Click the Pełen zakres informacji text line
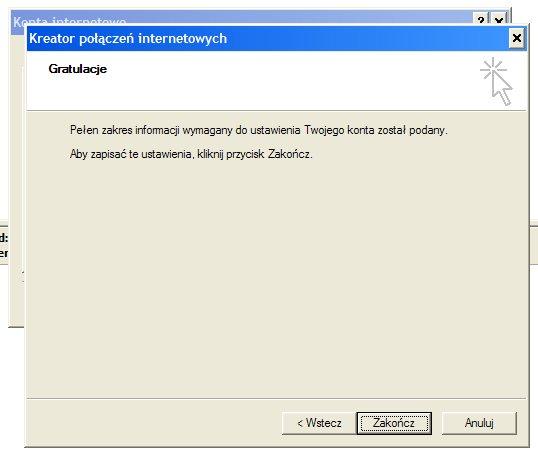Screen dimensions: 538x455 pyautogui.click(x=259, y=130)
